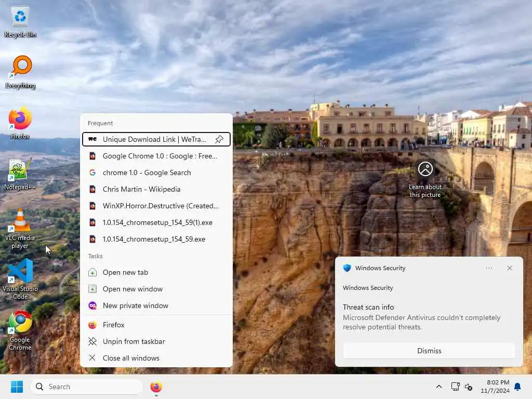
Task: Select the VLC media player desktop icon
Action: (20, 229)
